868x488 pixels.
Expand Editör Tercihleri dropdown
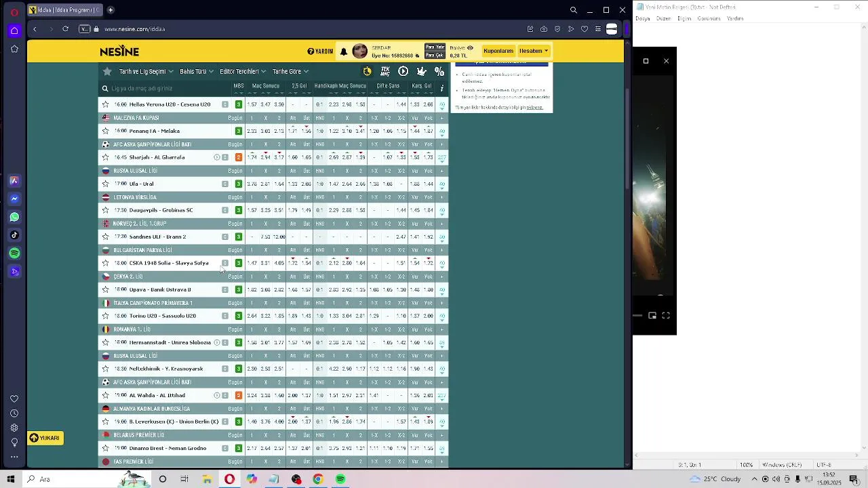pyautogui.click(x=243, y=71)
